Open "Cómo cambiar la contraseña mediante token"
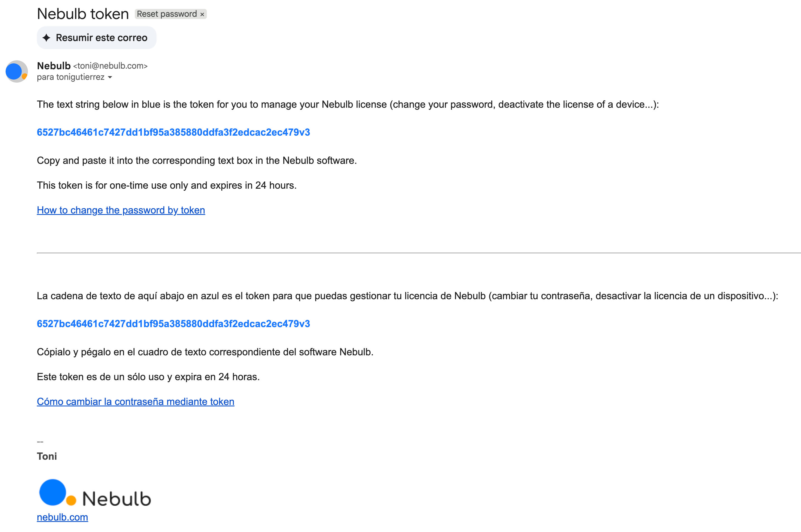Viewport: 801px width, 532px height. 135,402
